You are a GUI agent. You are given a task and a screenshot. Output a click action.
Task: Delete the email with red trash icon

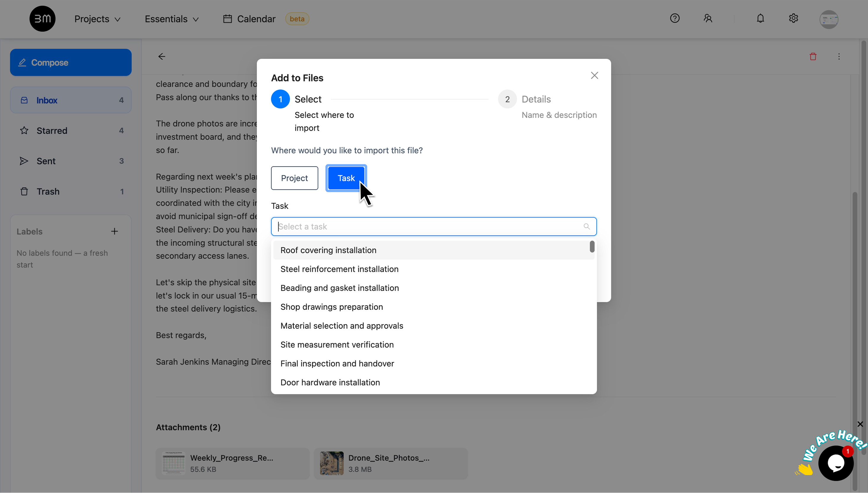point(813,57)
